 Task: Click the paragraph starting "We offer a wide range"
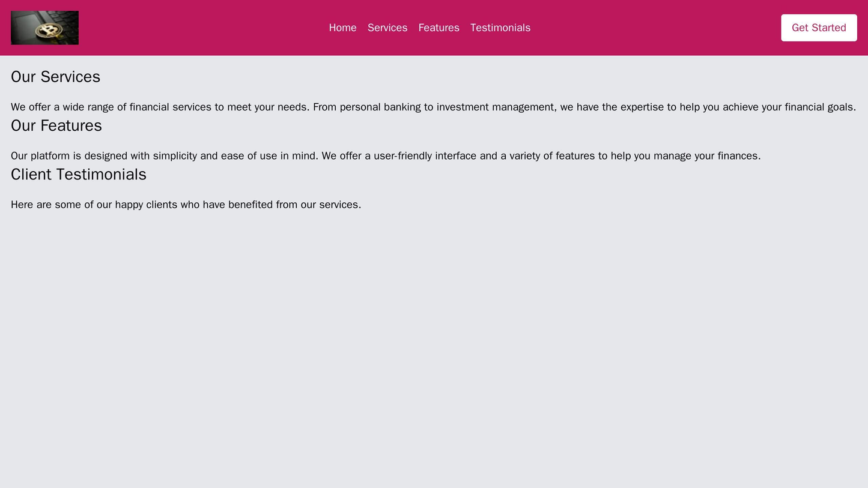pyautogui.click(x=432, y=107)
